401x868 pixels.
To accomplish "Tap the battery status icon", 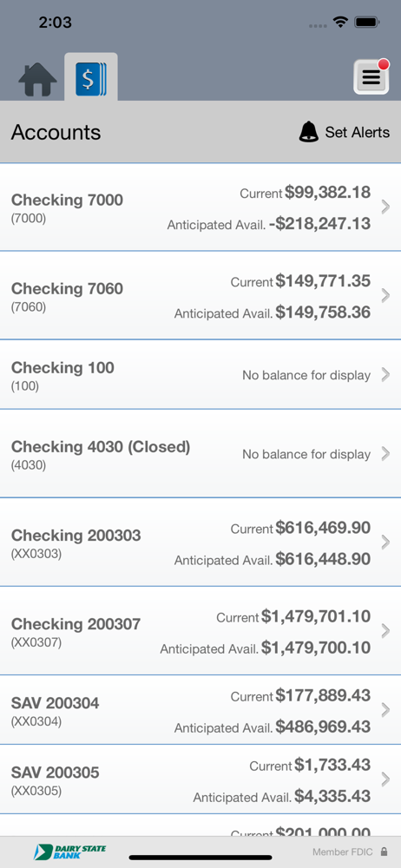I will tap(366, 23).
